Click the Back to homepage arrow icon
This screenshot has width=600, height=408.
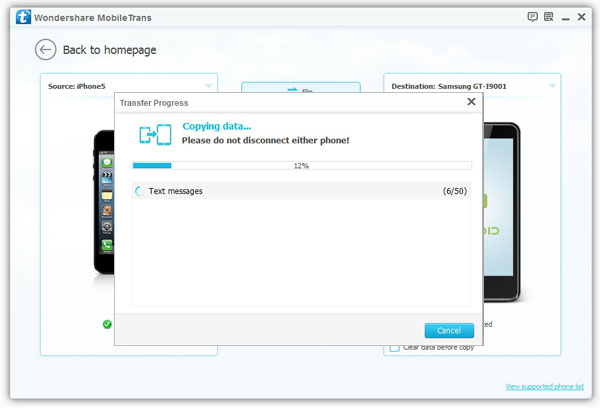46,50
